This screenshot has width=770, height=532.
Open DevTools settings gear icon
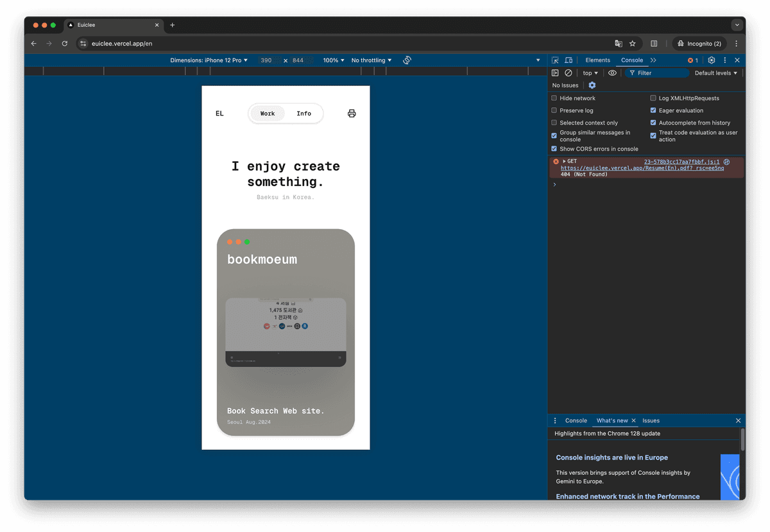[712, 60]
